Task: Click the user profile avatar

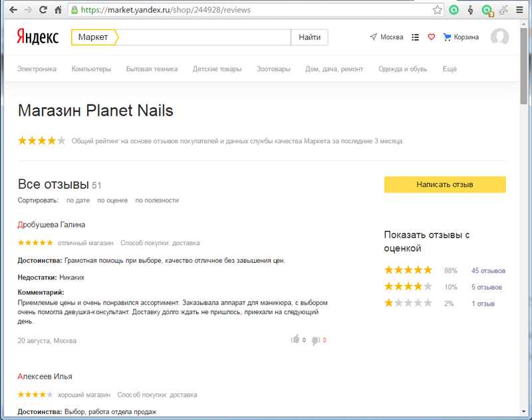Action: [x=499, y=37]
